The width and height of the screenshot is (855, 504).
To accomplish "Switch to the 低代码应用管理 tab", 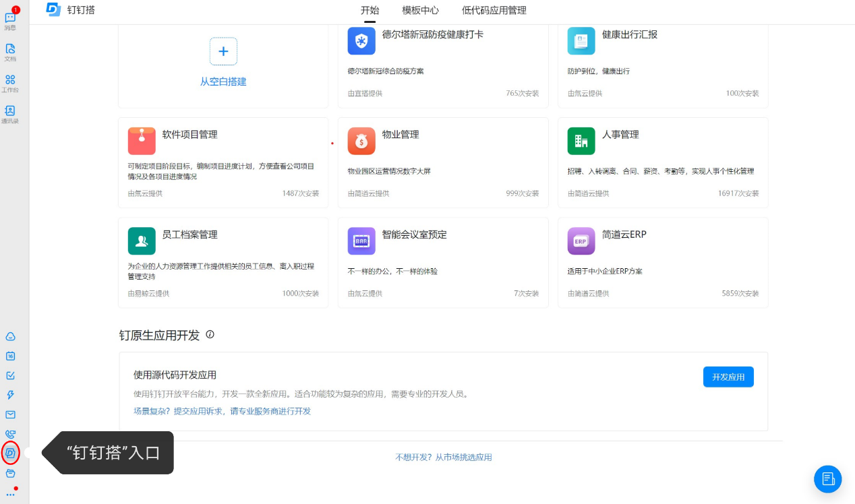I will [494, 11].
